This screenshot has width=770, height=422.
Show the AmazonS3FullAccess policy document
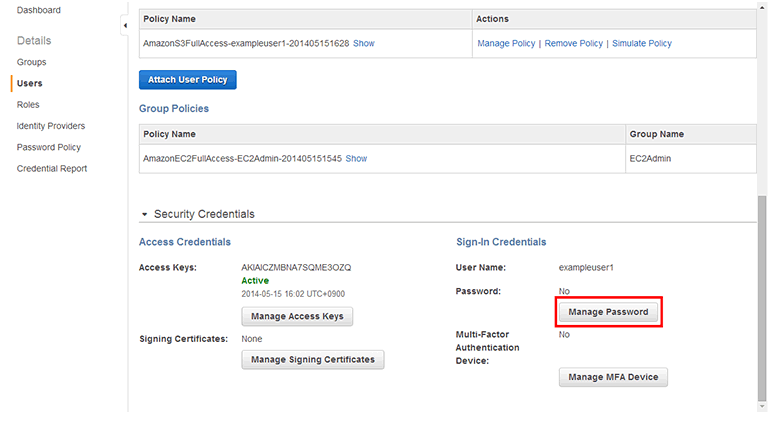(x=363, y=44)
